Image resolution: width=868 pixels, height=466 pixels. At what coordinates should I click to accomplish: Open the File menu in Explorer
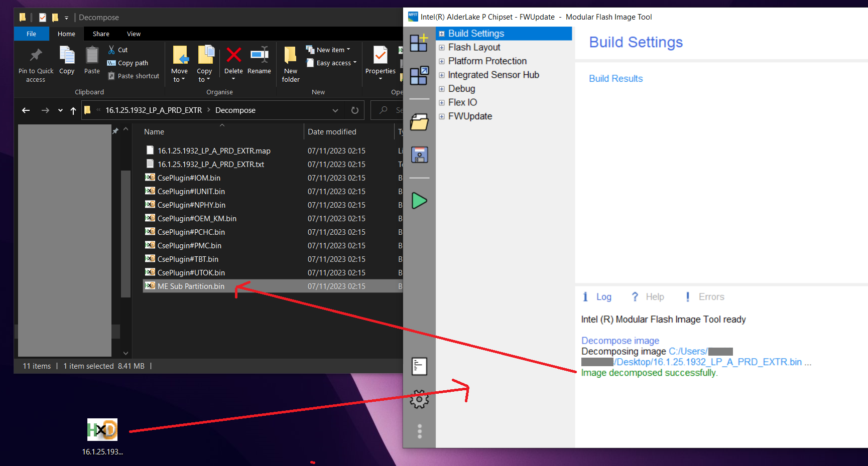(x=31, y=34)
